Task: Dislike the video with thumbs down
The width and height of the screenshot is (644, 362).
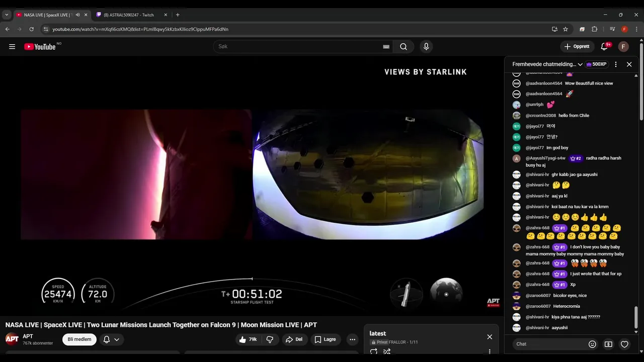Action: [x=270, y=339]
